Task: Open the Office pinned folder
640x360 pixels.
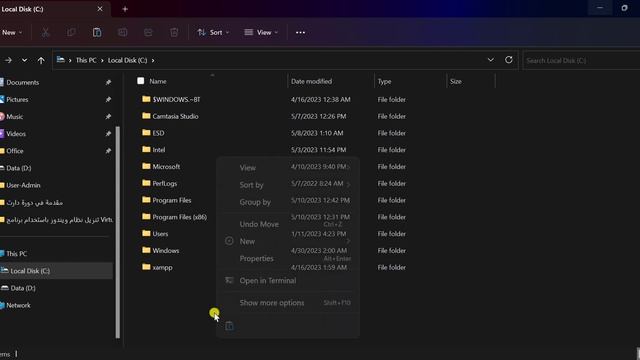Action: click(x=15, y=151)
